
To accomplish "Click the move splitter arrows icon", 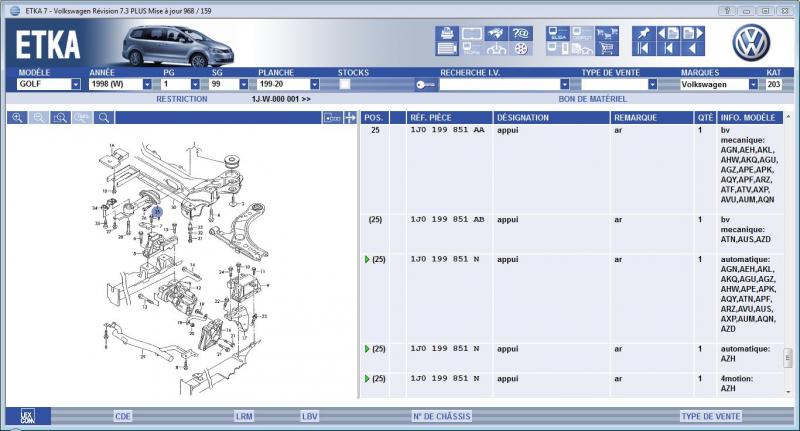I will [x=351, y=118].
